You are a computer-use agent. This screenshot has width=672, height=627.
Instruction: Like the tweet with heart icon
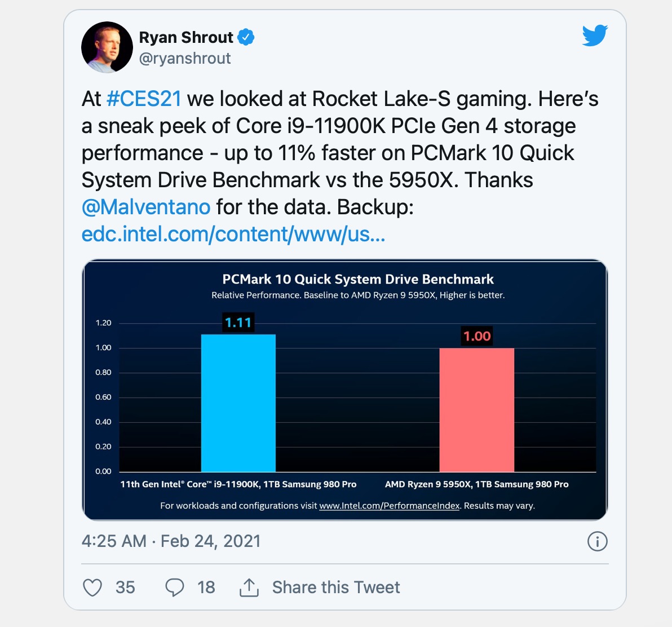click(92, 587)
